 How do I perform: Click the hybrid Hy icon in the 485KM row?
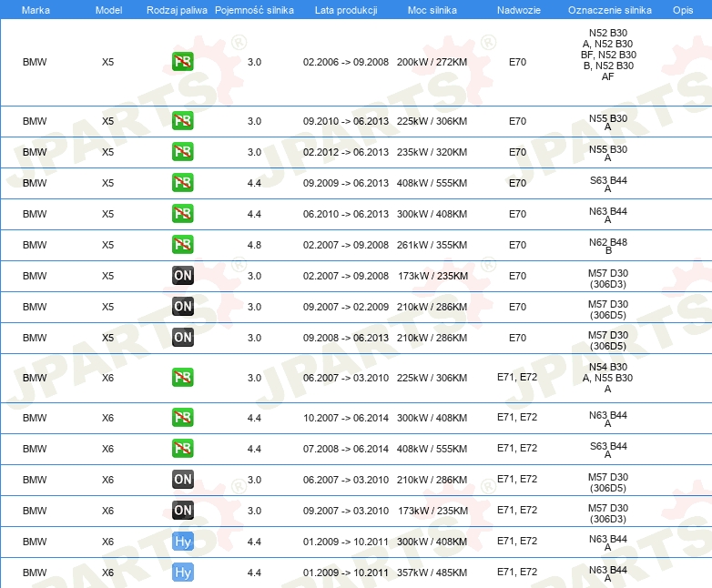pos(182,573)
